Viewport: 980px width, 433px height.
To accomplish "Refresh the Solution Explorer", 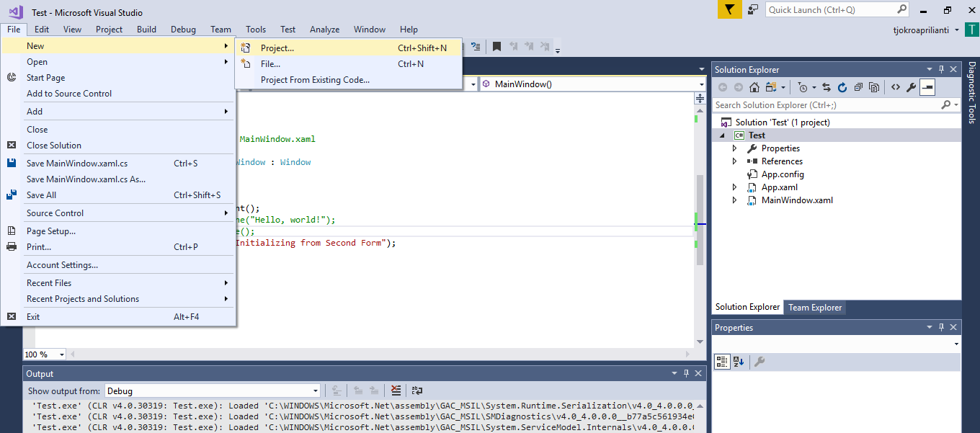I will 842,86.
